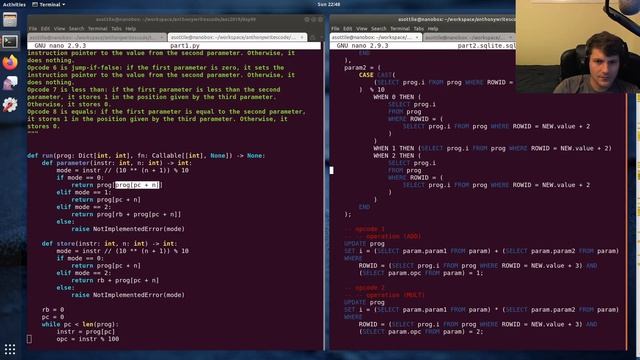Open View menu in left terminal window
The width and height of the screenshot is (640, 360).
pyautogui.click(x=60, y=29)
